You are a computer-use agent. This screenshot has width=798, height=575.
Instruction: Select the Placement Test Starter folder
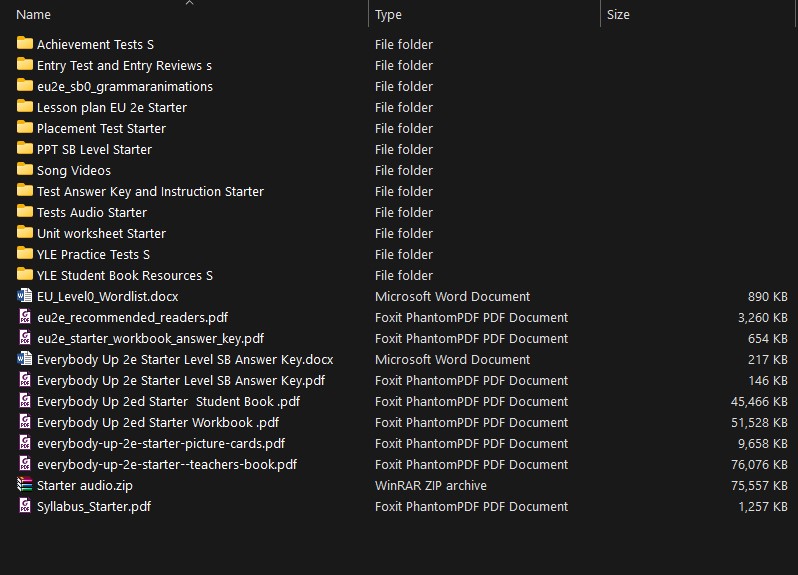click(x=101, y=128)
